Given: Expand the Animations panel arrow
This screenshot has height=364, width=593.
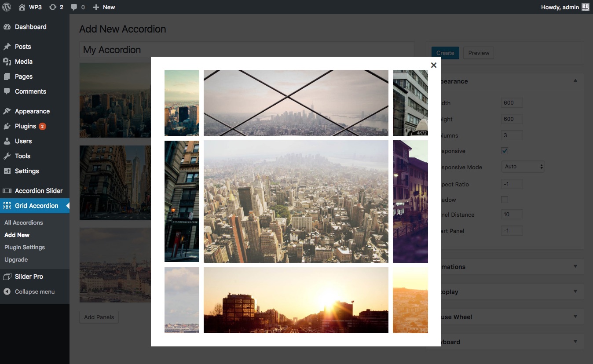Looking at the screenshot, I should [x=575, y=266].
